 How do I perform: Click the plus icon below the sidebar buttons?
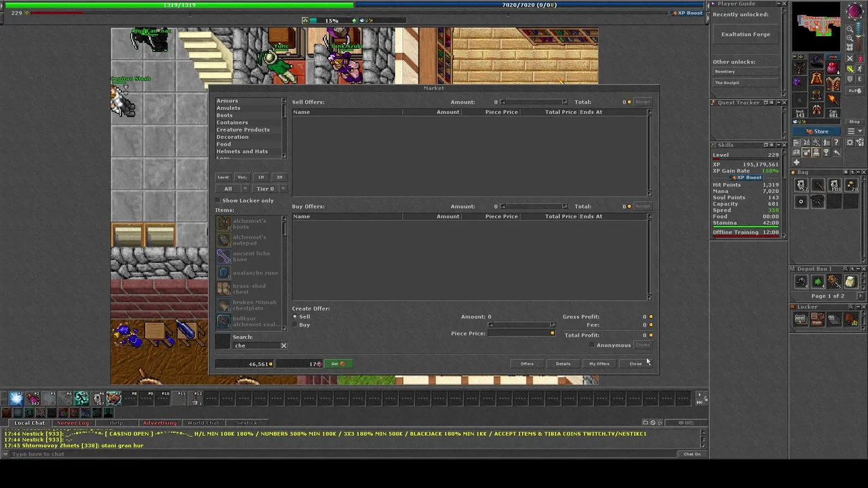(797, 162)
